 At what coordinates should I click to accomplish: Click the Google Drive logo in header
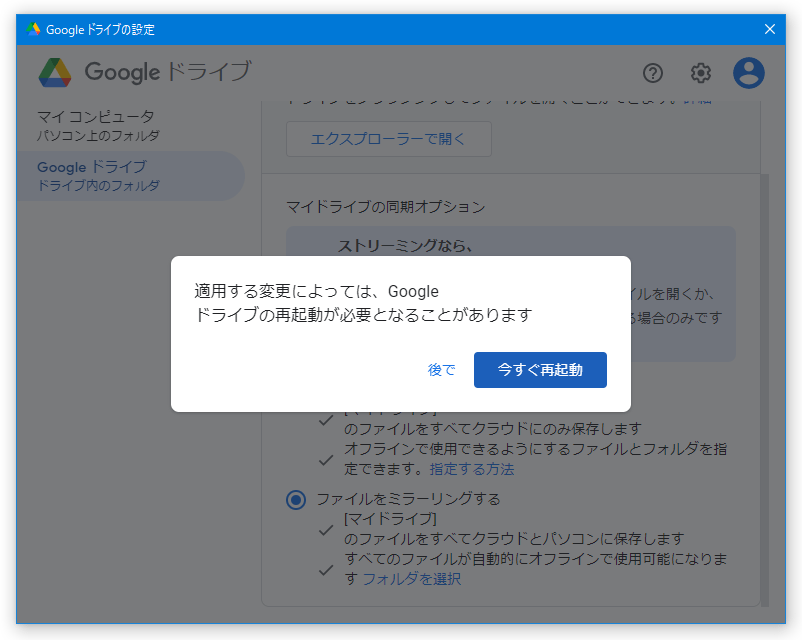click(x=55, y=73)
